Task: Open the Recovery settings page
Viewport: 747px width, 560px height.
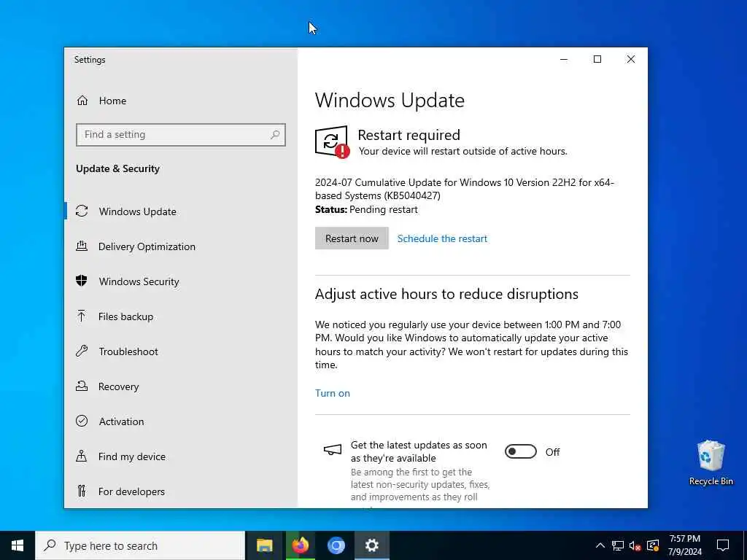Action: 181,386
